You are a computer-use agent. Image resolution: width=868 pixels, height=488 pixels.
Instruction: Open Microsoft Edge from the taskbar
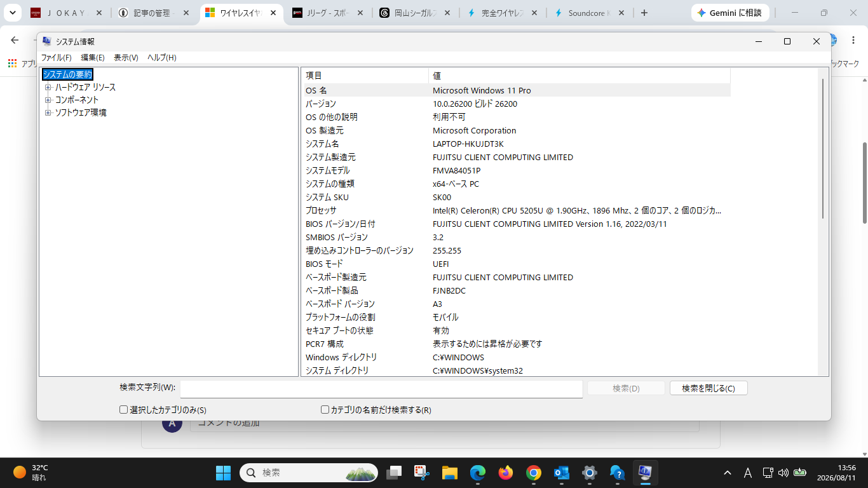[478, 473]
